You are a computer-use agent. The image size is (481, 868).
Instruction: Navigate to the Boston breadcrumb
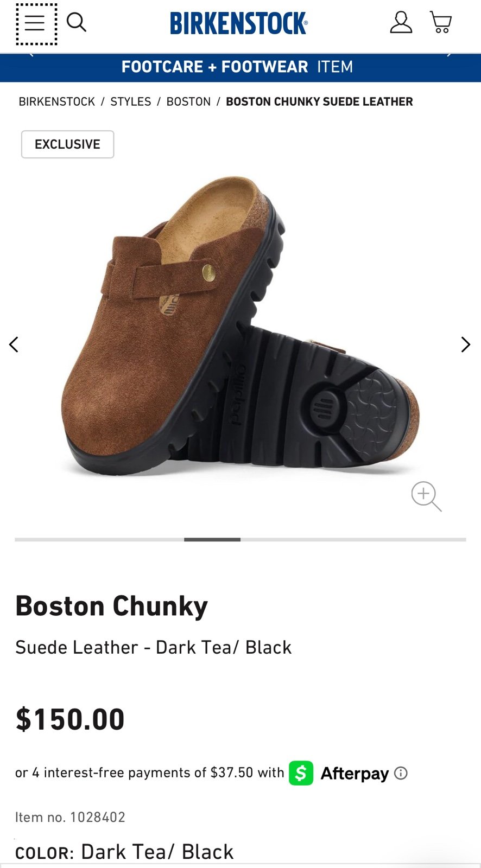click(x=188, y=101)
